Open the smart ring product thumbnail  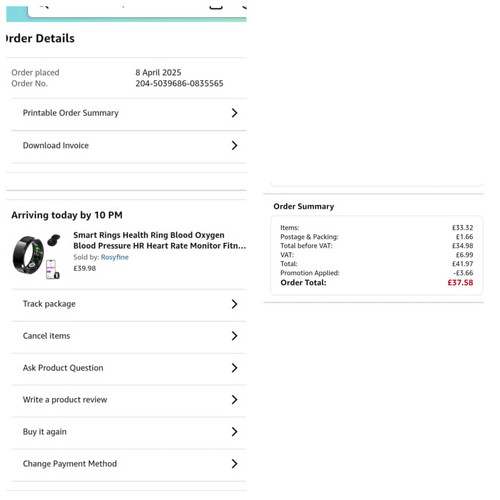point(37,256)
